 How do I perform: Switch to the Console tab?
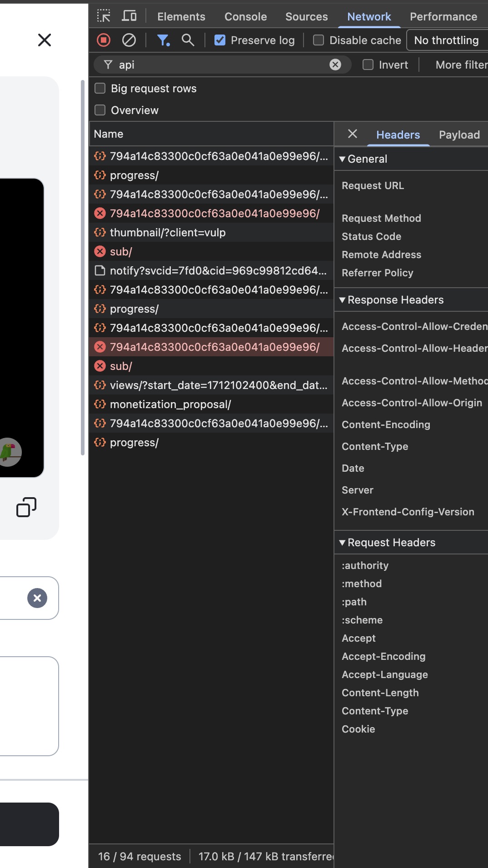click(245, 17)
